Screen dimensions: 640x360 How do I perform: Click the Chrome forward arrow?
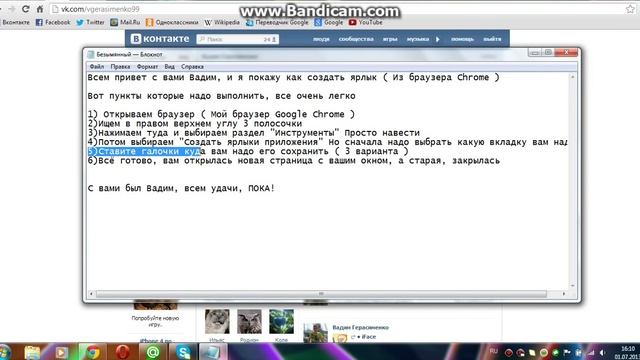(x=11, y=9)
